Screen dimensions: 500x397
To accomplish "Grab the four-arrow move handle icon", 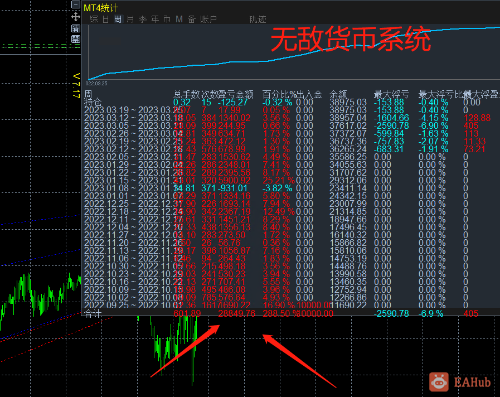I will (76, 17).
